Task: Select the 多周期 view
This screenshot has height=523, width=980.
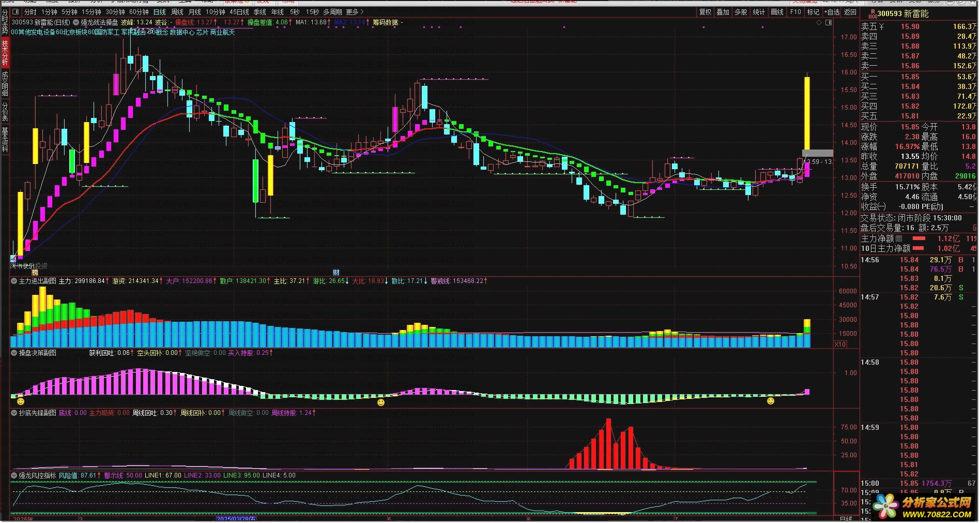Action: [x=333, y=12]
